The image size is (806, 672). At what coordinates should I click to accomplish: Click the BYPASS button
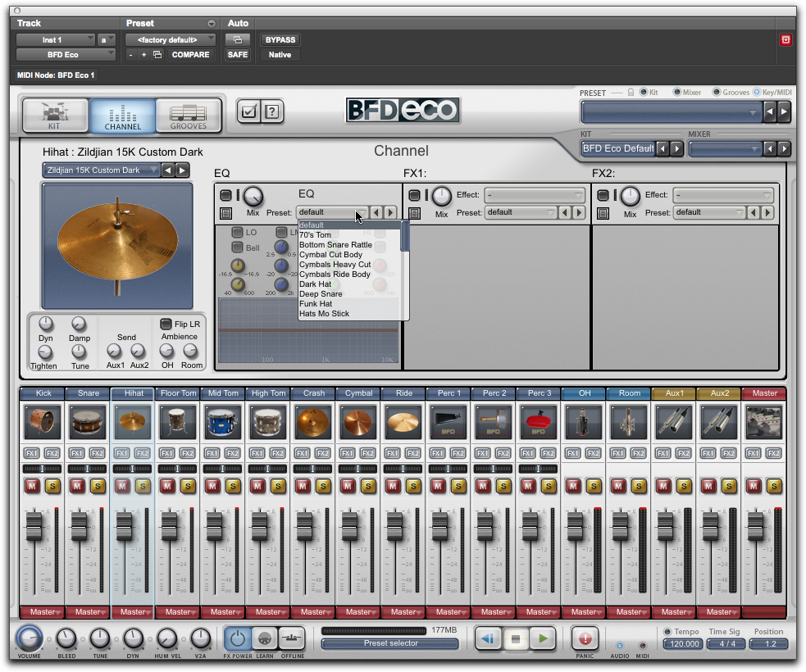[280, 40]
